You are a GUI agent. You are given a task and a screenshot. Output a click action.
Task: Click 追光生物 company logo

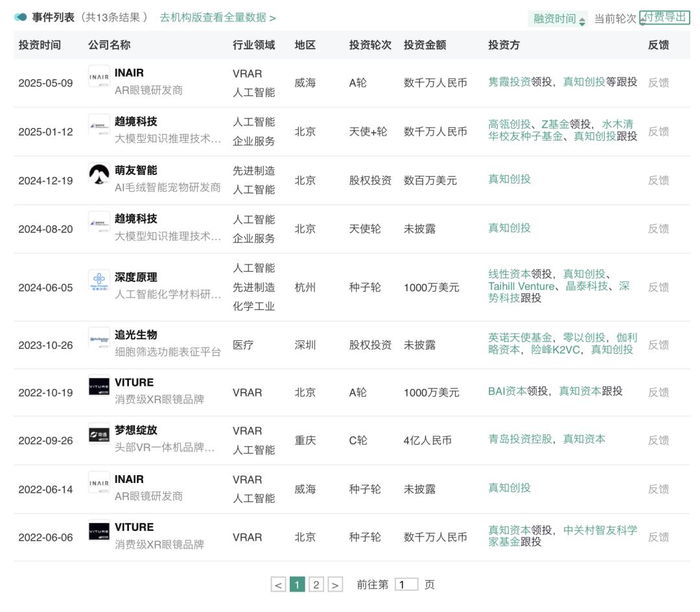[99, 338]
